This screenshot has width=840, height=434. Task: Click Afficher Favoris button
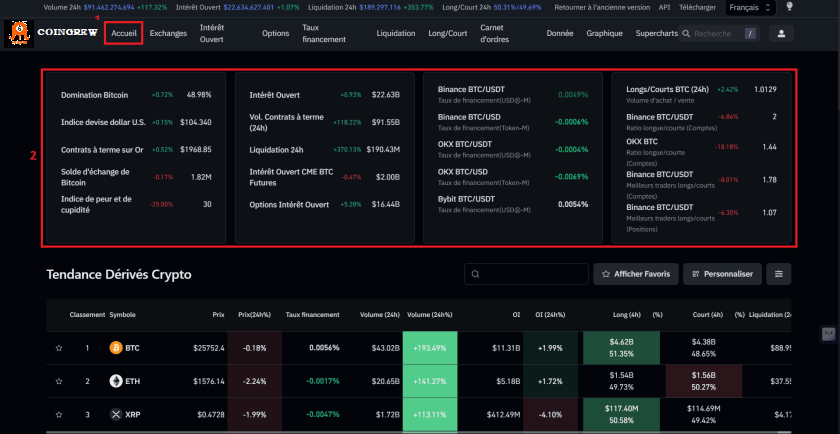(636, 273)
